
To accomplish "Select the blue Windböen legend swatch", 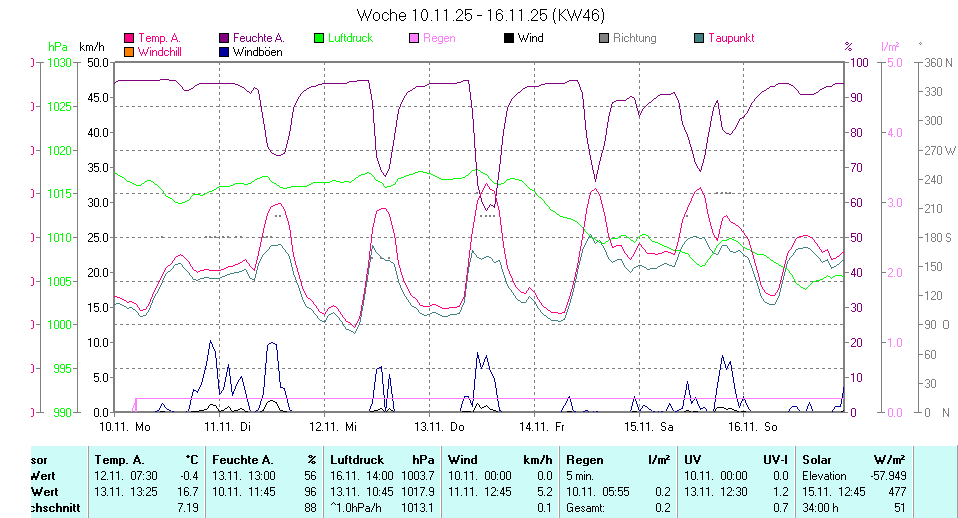I will (224, 51).
